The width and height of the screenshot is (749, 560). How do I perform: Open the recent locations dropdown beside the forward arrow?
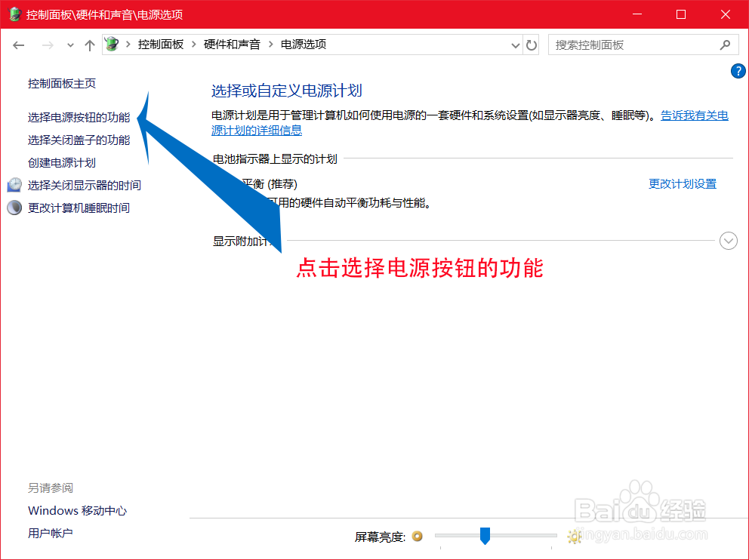(x=69, y=45)
